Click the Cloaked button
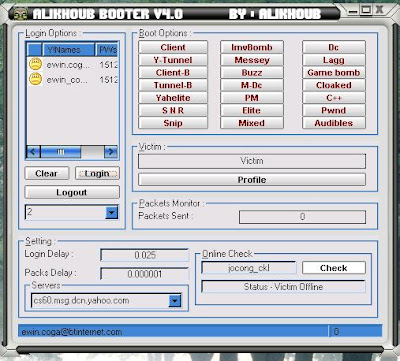 [334, 85]
